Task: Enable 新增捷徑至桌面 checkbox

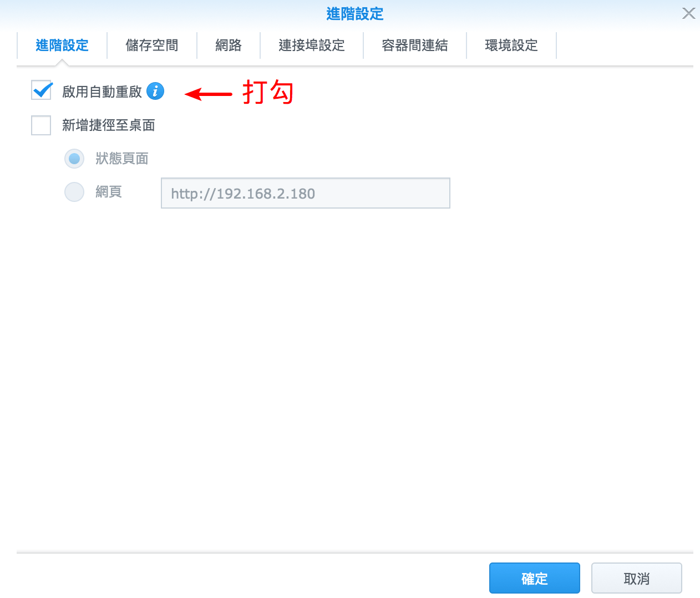Action: coord(41,125)
